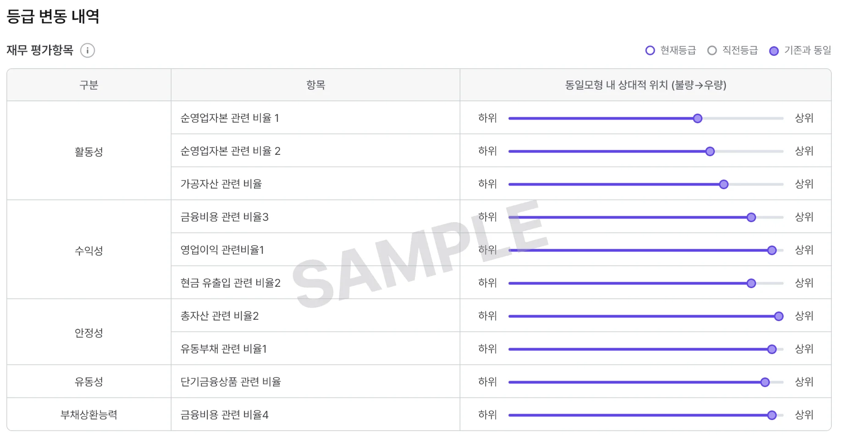Screen dimensions: 868x437
Task: Click the slider handle for 금융비용 관련 비율4
Action: point(771,415)
